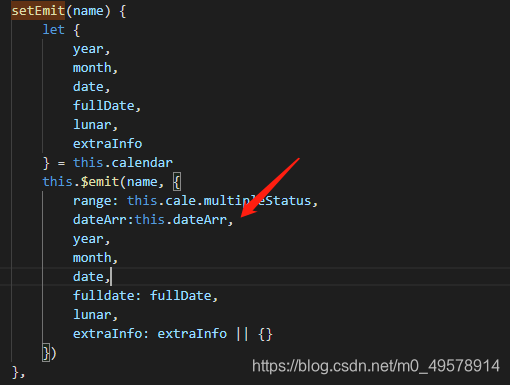The height and width of the screenshot is (385, 510).
Task: Click the setEmit method name
Action: click(x=38, y=11)
